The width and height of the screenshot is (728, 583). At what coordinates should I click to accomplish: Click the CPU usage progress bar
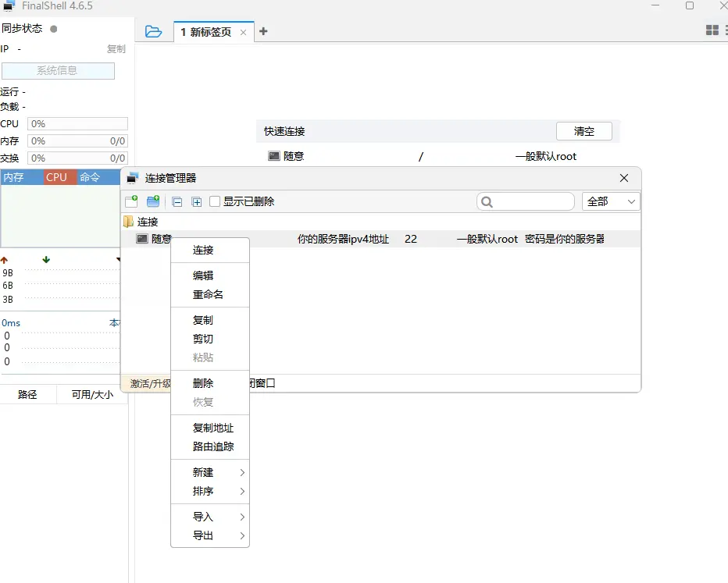(x=77, y=123)
